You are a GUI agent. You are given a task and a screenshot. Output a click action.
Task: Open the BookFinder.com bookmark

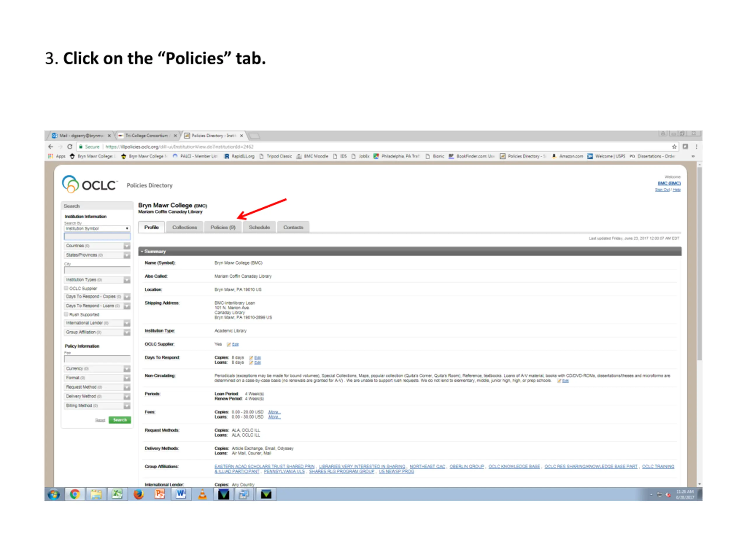point(472,156)
